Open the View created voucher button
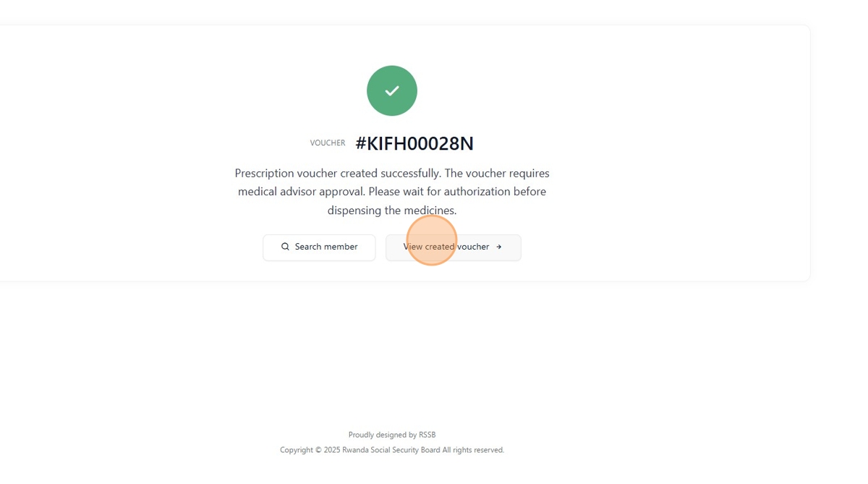This screenshot has width=868, height=484. tap(454, 247)
